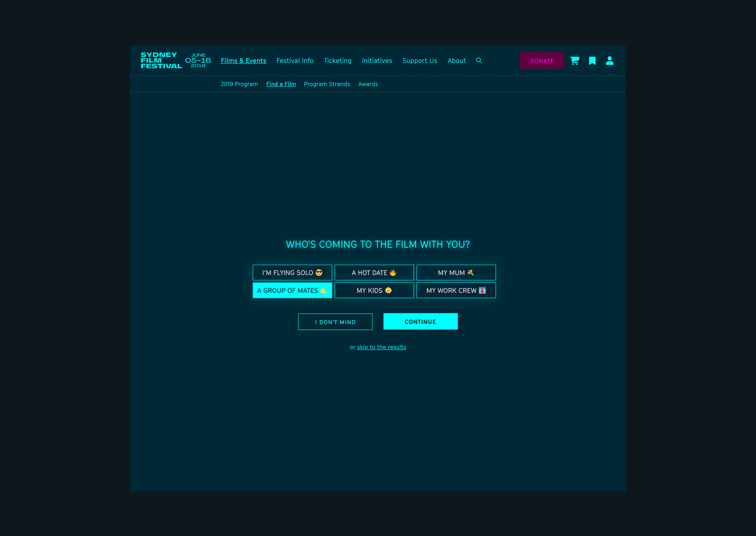Choose the "My Mum" option
Image resolution: width=756 pixels, height=536 pixels.
[456, 273]
